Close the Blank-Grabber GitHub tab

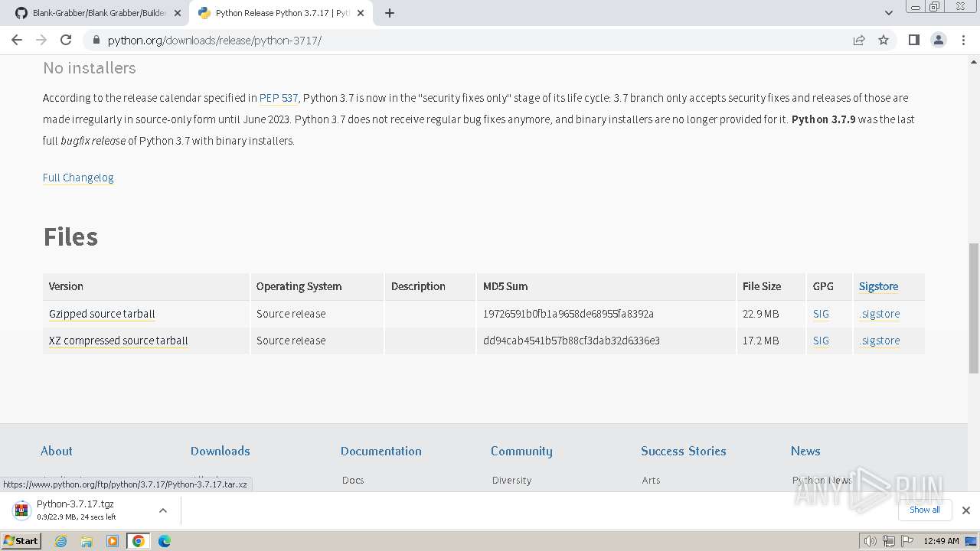click(178, 13)
